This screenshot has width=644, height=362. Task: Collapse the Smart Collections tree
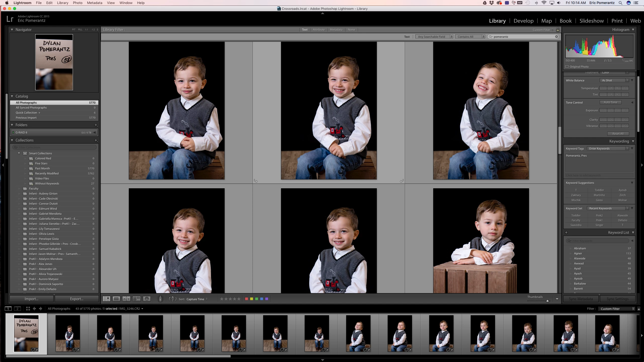point(19,153)
